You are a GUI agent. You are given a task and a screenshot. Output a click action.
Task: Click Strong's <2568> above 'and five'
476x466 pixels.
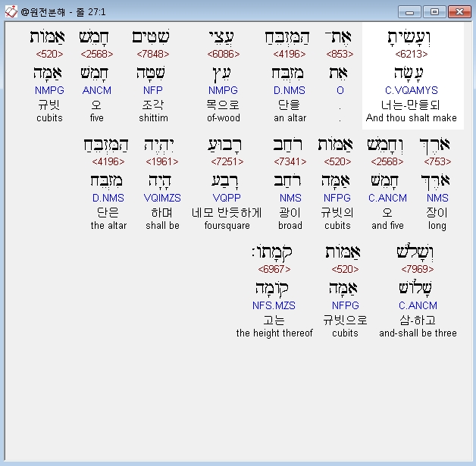387,161
